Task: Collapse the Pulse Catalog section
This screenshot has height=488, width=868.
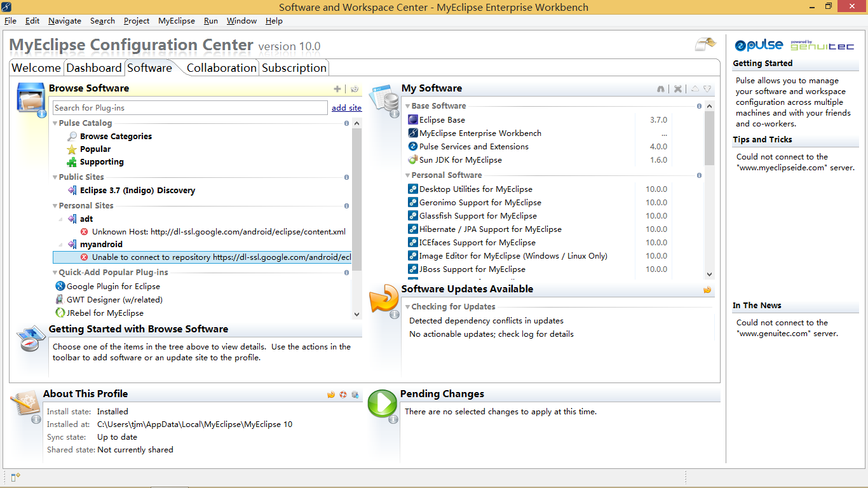Action: [x=55, y=123]
